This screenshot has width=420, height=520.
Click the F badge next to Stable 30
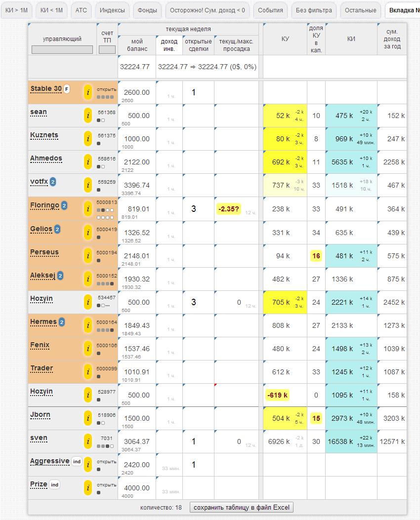[67, 89]
